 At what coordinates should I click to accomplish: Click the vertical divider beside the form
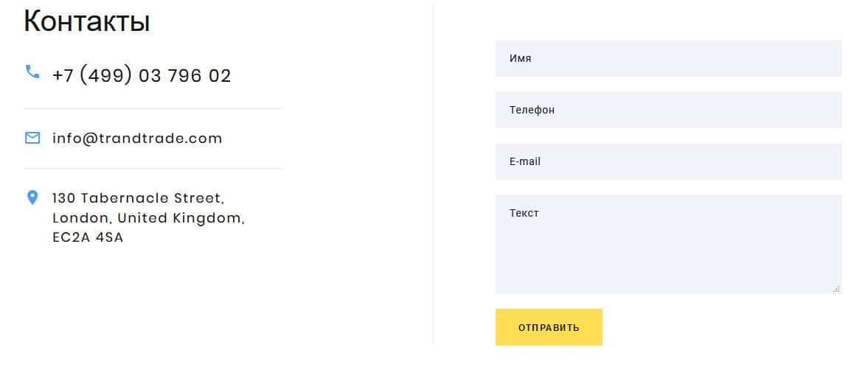434,177
